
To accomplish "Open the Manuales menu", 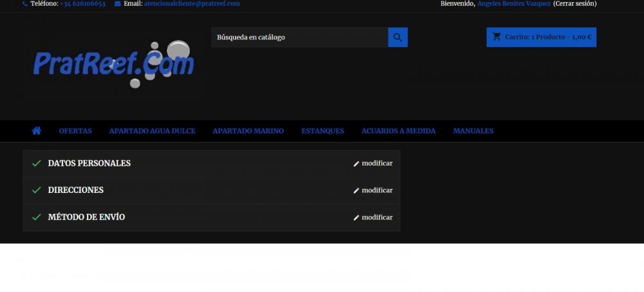I will point(473,131).
